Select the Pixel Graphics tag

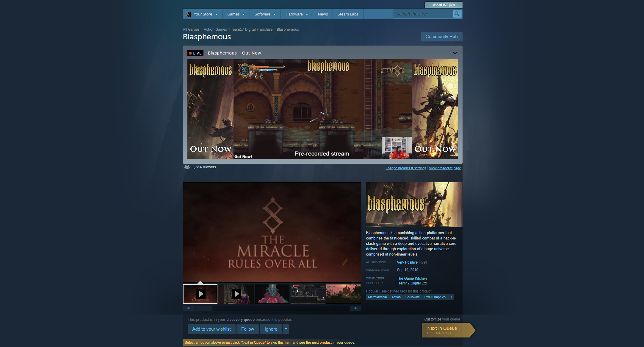click(x=435, y=297)
